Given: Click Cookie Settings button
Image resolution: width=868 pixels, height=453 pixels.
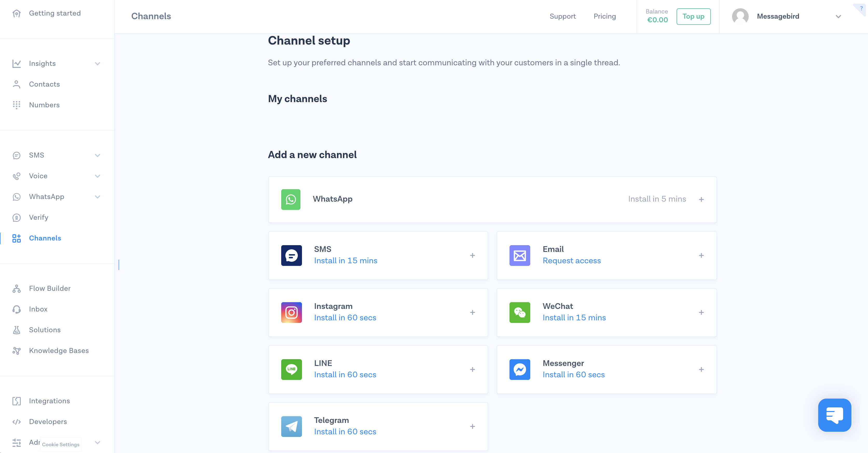Looking at the screenshot, I should pyautogui.click(x=61, y=445).
